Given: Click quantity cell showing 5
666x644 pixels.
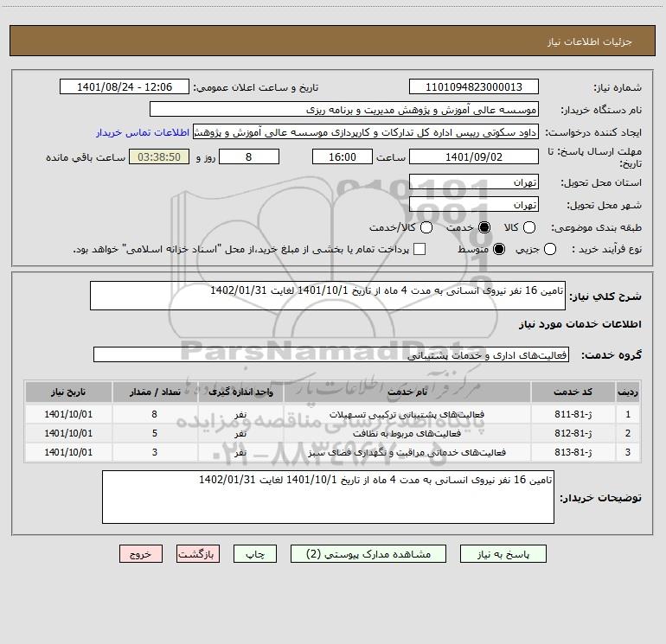Looking at the screenshot, I should [x=155, y=433].
